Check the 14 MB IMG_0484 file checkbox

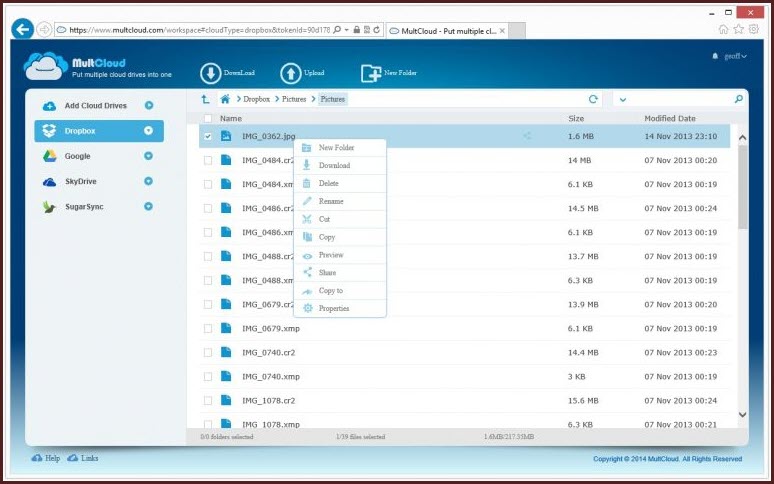point(208,160)
